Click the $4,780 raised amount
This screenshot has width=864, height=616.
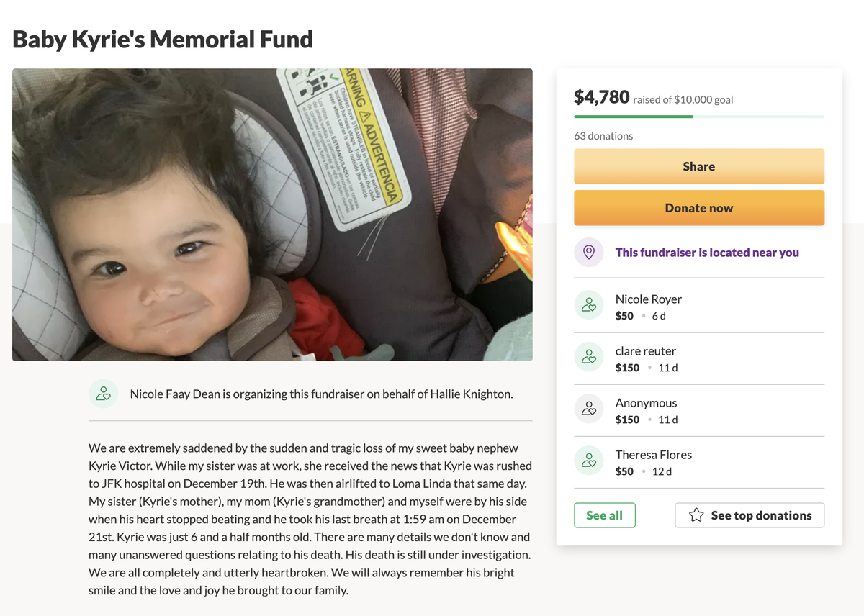click(601, 96)
